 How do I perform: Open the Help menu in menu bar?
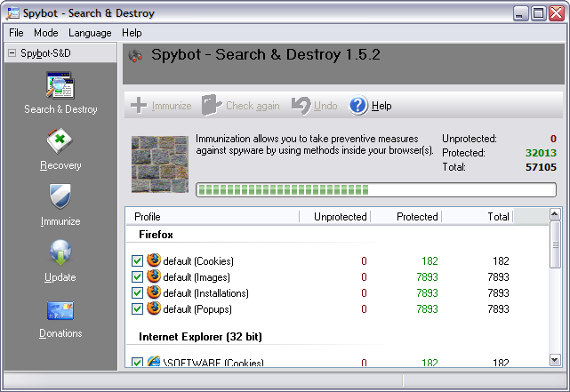point(132,33)
